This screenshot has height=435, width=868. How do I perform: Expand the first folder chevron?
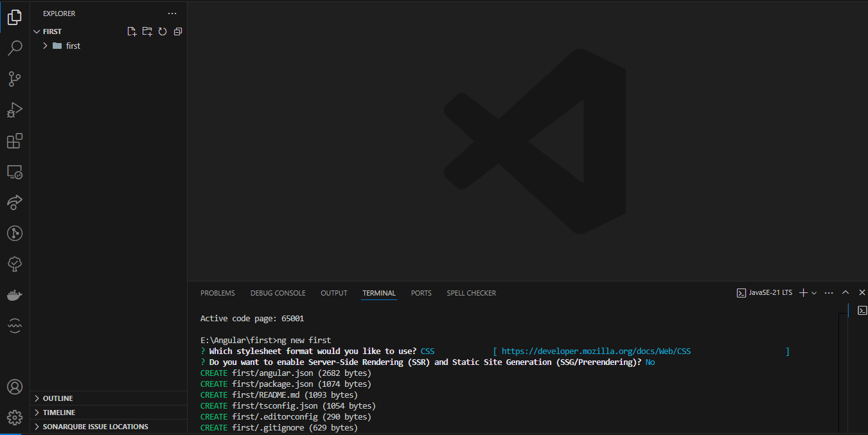pos(46,46)
